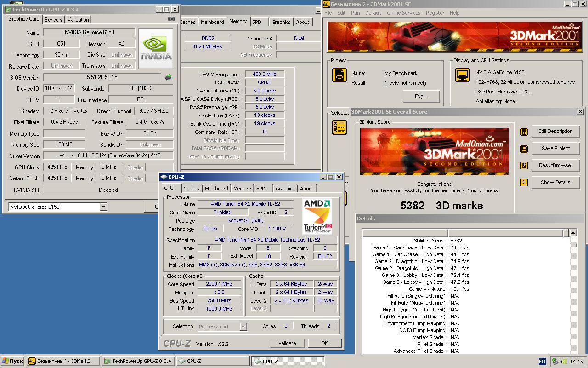Click the system clock 14:15

(576, 362)
